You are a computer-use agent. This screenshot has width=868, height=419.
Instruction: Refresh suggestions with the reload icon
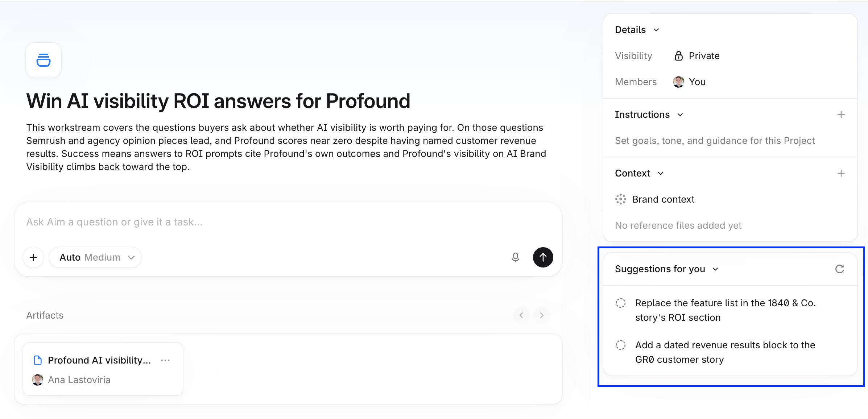[x=840, y=269]
